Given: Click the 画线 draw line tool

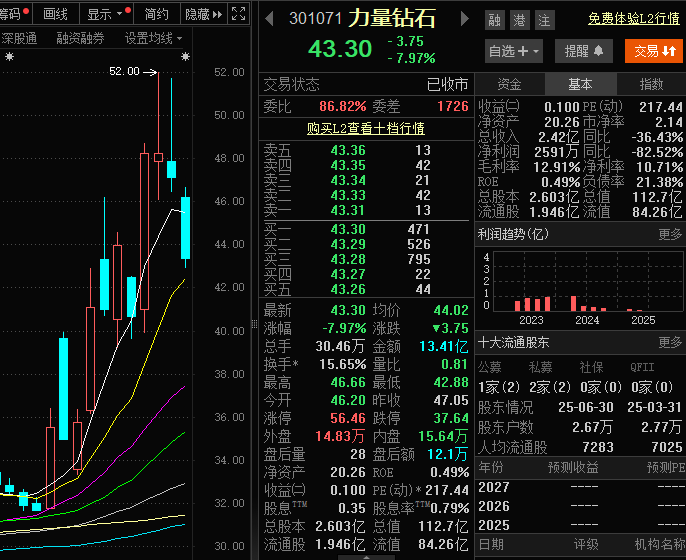Looking at the screenshot, I should click(56, 14).
